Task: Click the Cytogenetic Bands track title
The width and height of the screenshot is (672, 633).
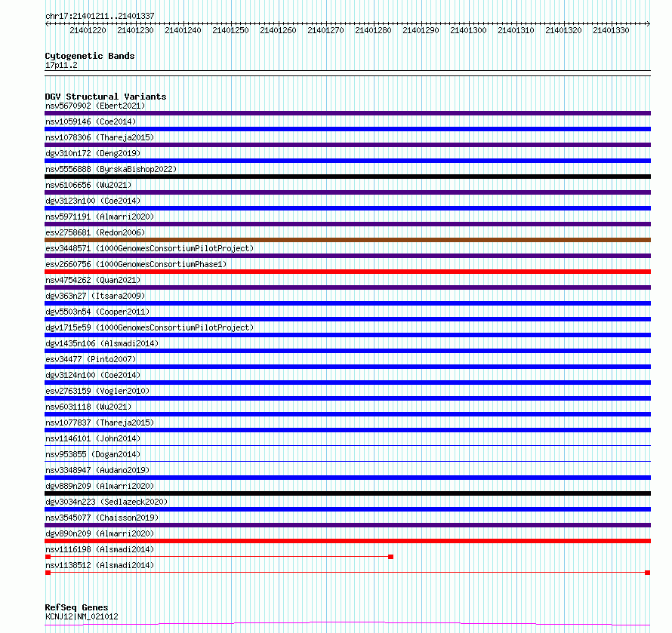Action: pos(90,56)
